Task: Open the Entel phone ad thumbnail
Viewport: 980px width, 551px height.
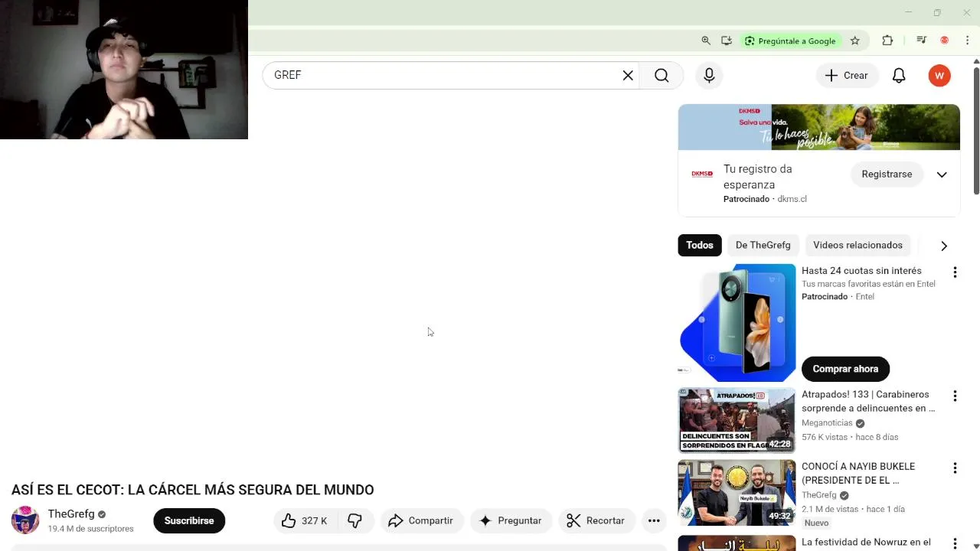Action: point(737,322)
